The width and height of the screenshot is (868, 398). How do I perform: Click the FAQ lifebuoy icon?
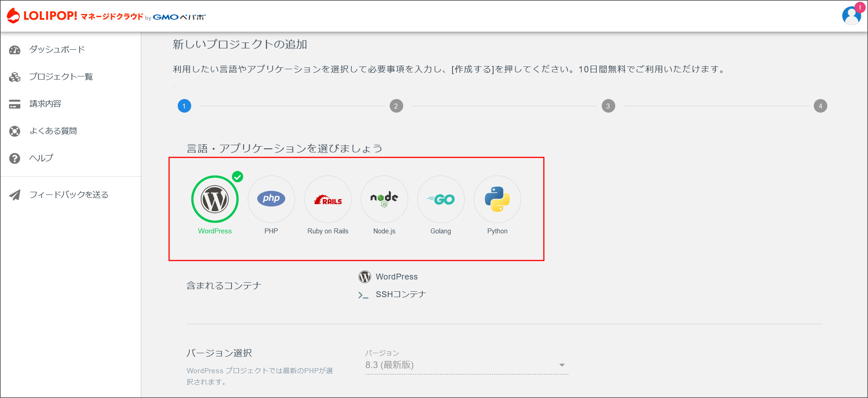pos(15,131)
